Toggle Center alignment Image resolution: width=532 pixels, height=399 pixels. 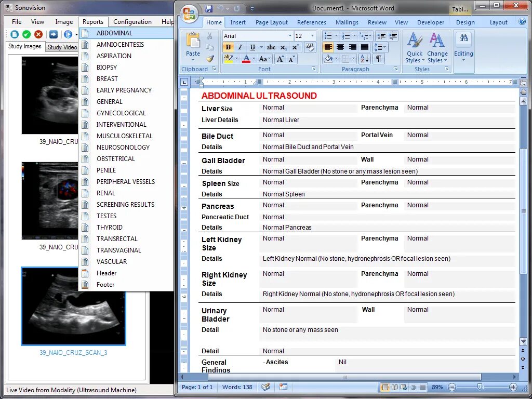click(340, 47)
